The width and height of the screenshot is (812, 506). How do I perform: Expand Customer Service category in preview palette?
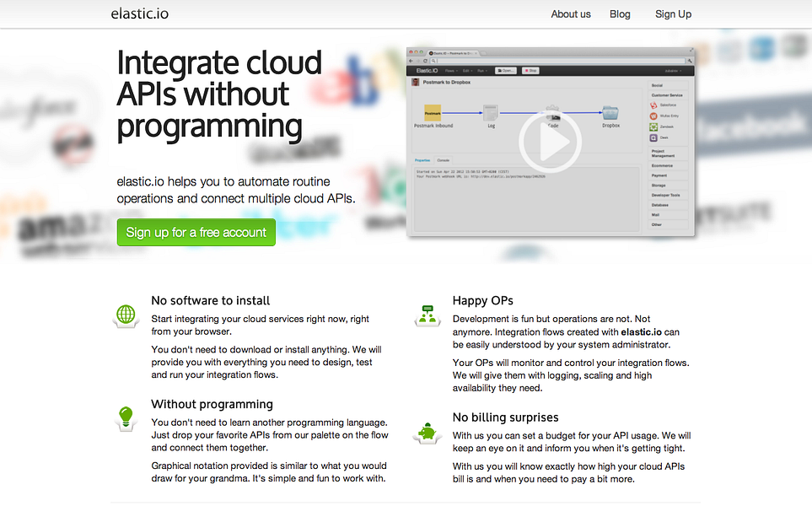668,95
